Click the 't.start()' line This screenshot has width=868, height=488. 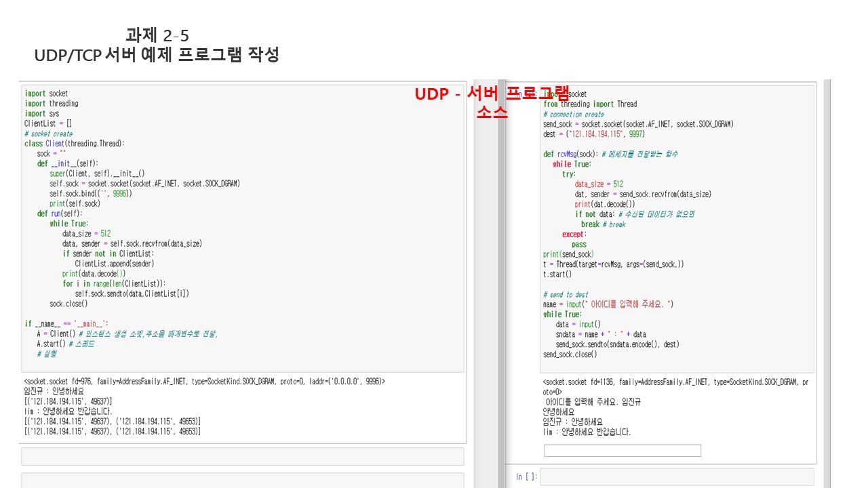tap(557, 274)
